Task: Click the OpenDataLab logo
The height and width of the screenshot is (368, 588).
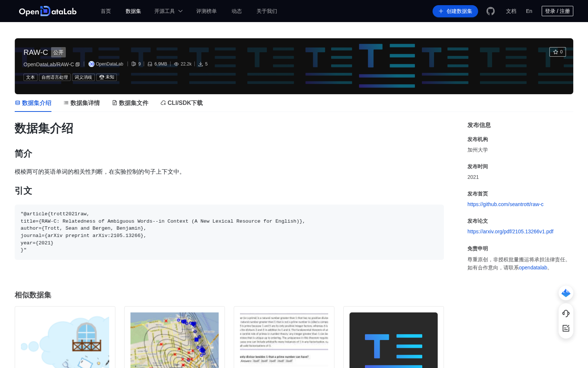Action: pos(48,11)
